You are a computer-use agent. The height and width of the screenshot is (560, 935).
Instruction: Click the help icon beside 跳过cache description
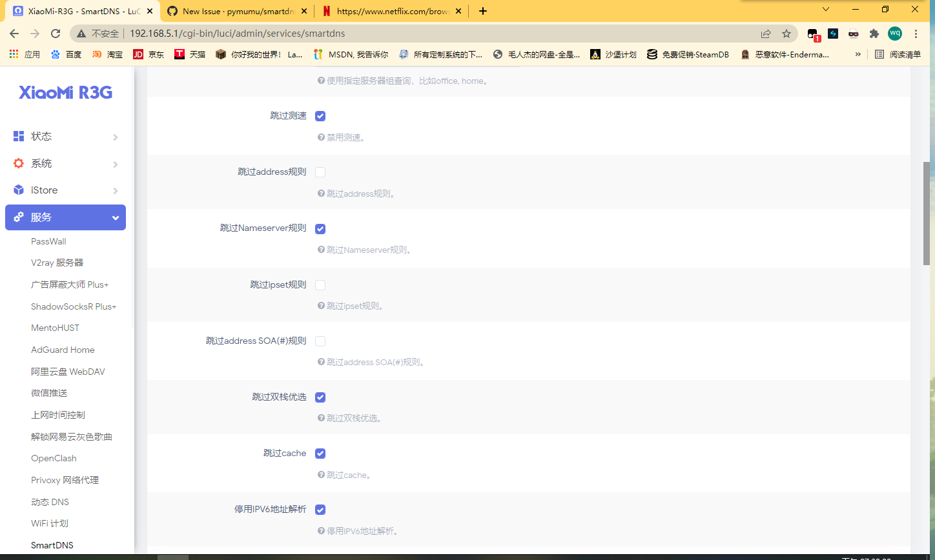pyautogui.click(x=321, y=475)
